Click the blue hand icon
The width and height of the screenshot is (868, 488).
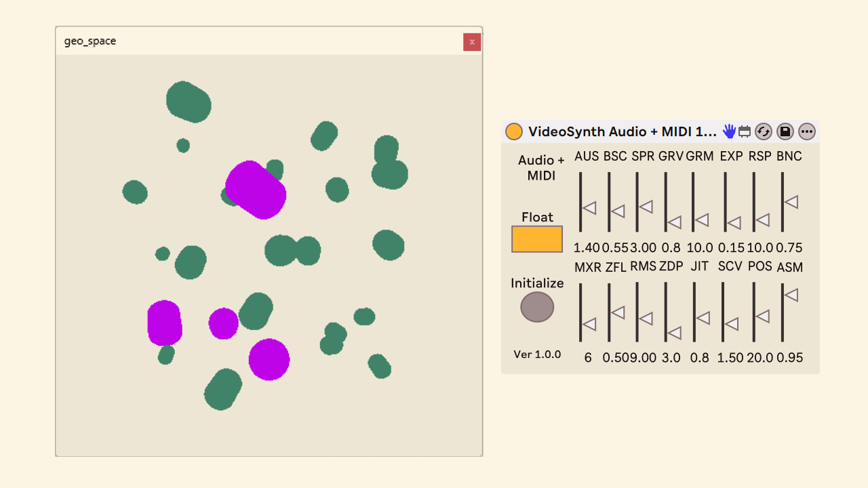729,131
